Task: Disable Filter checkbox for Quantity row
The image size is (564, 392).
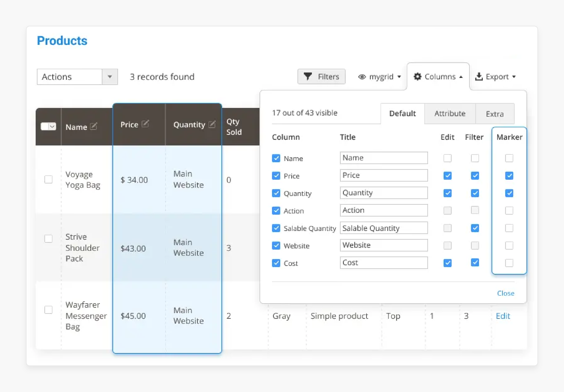Action: coord(475,193)
